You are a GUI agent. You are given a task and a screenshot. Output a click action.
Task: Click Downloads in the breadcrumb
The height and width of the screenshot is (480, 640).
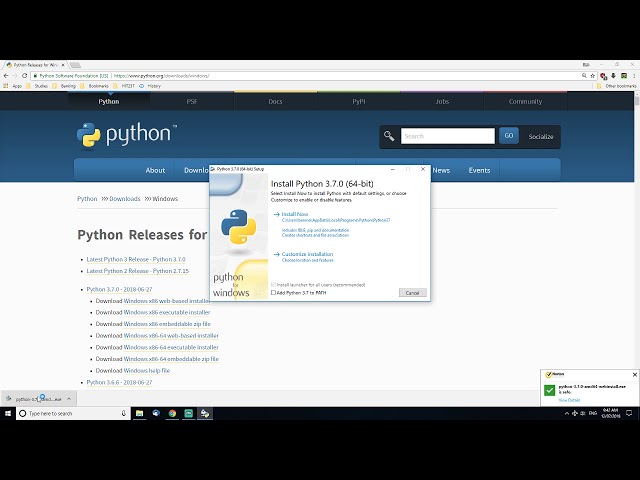[x=124, y=199]
